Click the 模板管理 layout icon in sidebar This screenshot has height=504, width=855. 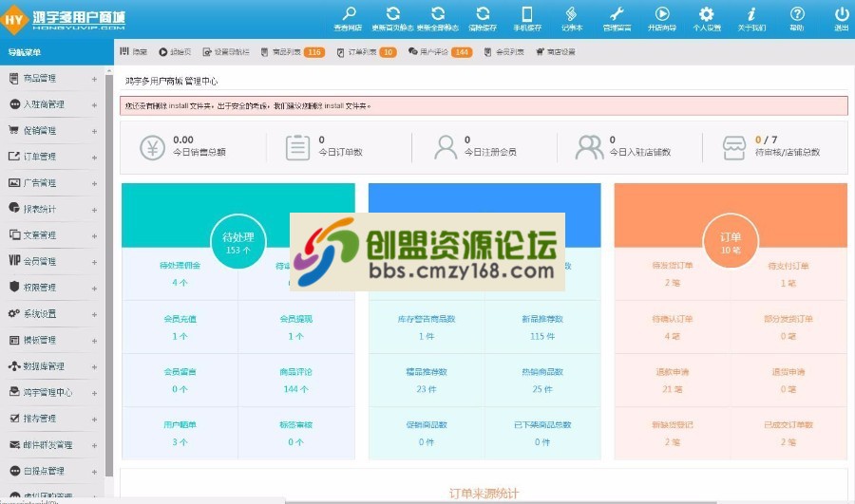tap(14, 340)
